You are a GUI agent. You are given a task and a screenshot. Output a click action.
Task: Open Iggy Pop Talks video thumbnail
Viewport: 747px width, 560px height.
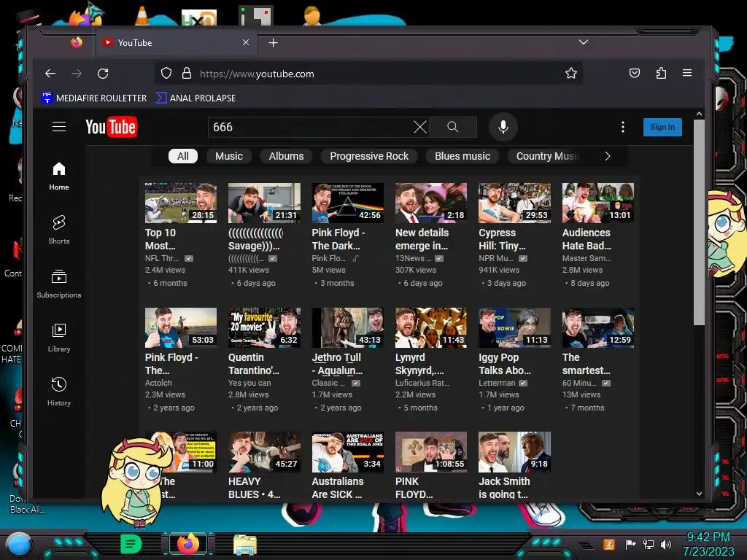(514, 327)
